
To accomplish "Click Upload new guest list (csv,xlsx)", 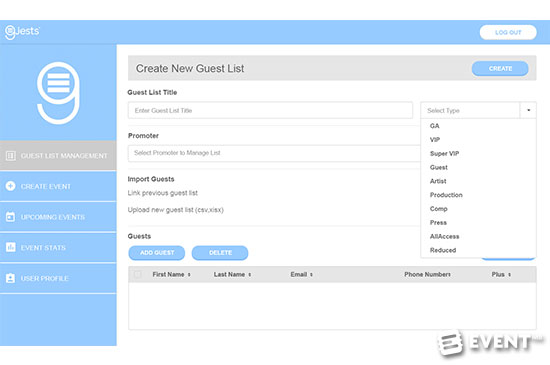I will coord(176,210).
